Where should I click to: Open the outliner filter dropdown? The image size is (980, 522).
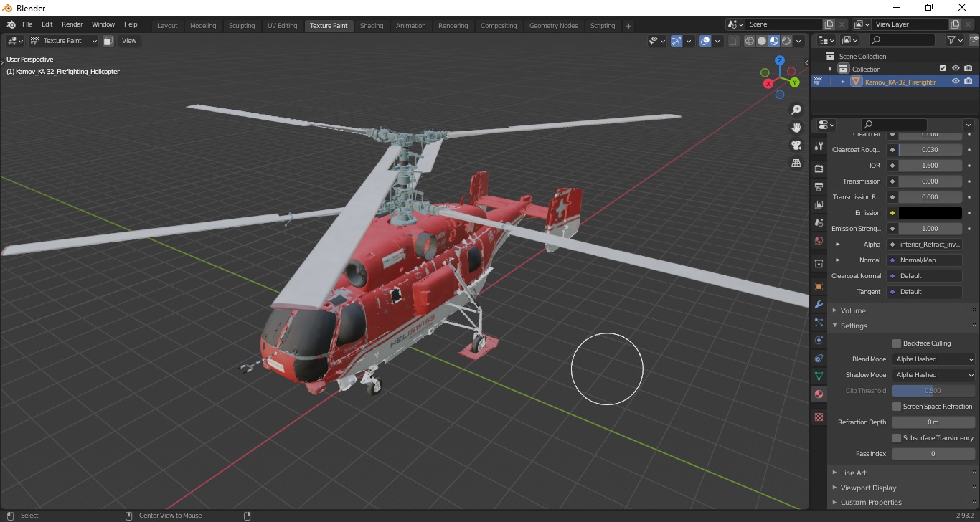point(955,41)
